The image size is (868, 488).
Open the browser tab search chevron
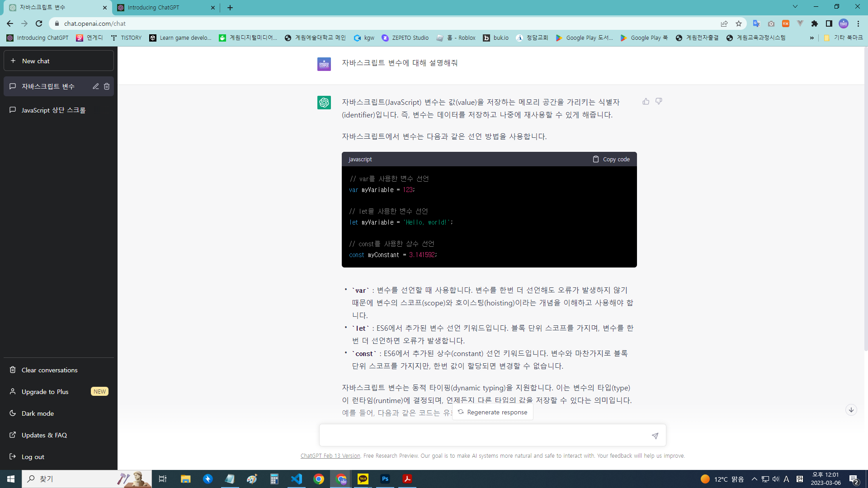(x=794, y=7)
